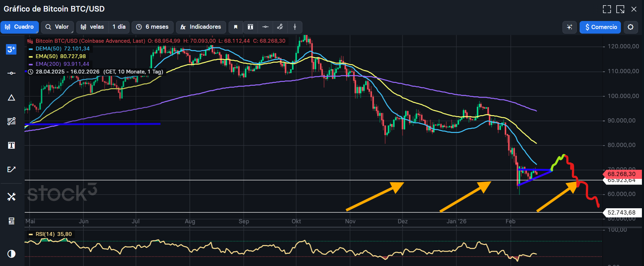Click the bookmark icon in the toolbar
The image size is (644, 266).
(236, 27)
